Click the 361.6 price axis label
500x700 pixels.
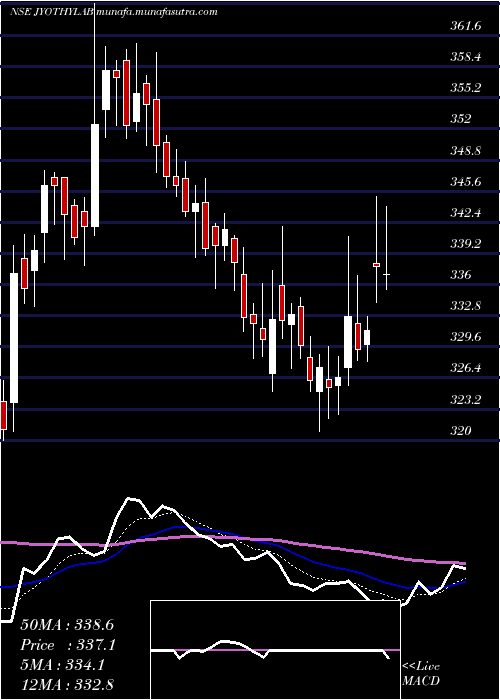click(x=466, y=26)
